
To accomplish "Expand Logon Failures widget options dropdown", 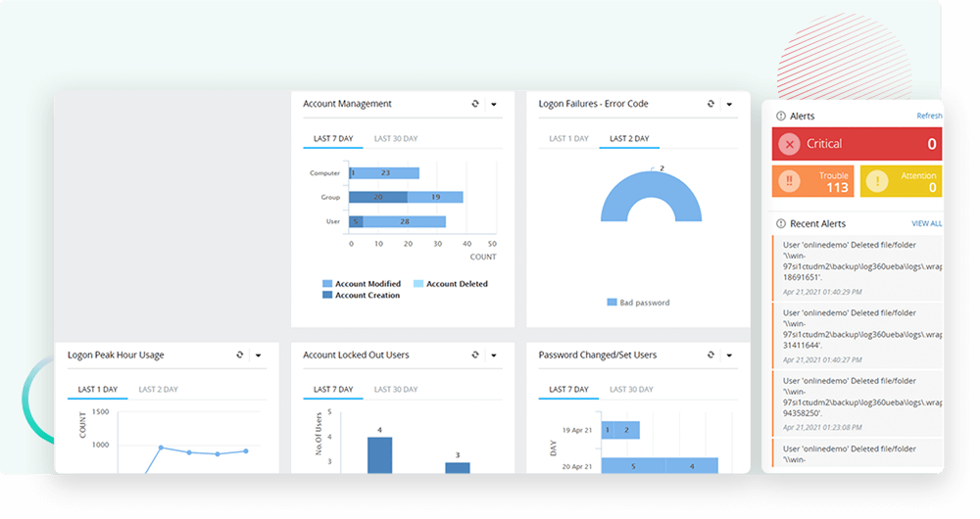I will (x=729, y=104).
